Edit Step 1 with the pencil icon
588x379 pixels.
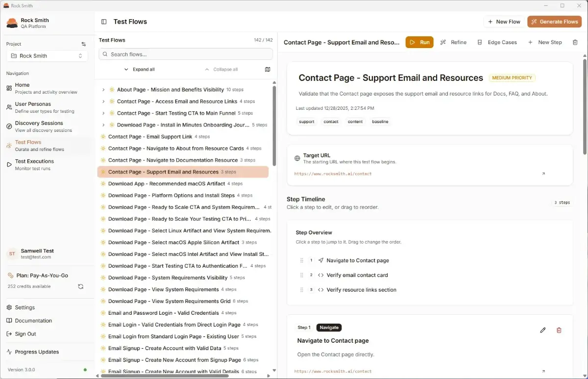click(x=543, y=330)
